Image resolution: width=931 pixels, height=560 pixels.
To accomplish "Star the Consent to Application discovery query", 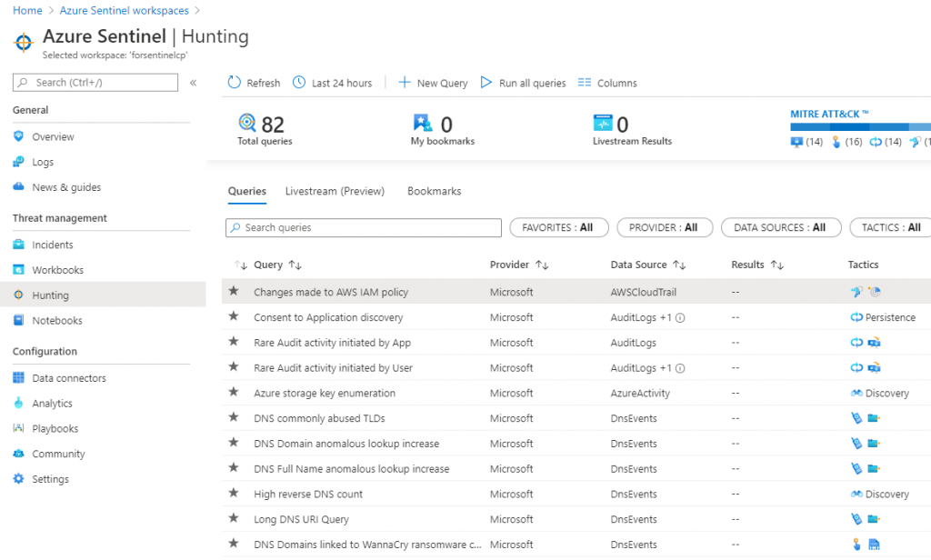I will pyautogui.click(x=234, y=316).
